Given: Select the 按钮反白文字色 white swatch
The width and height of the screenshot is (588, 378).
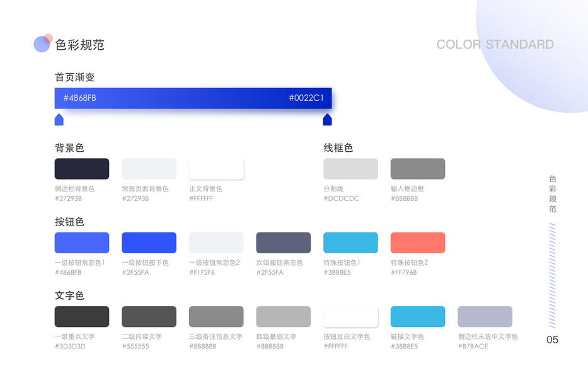Looking at the screenshot, I should pyautogui.click(x=350, y=316).
